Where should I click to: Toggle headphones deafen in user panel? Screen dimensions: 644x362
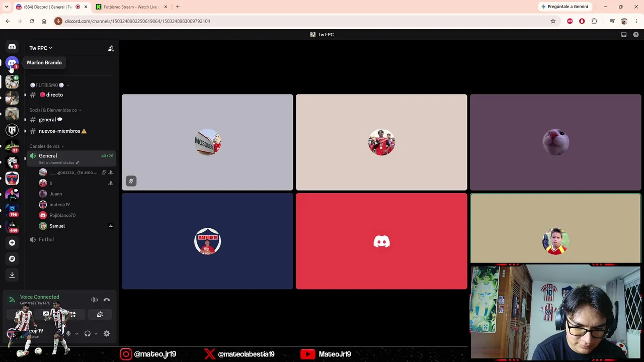coord(88,333)
